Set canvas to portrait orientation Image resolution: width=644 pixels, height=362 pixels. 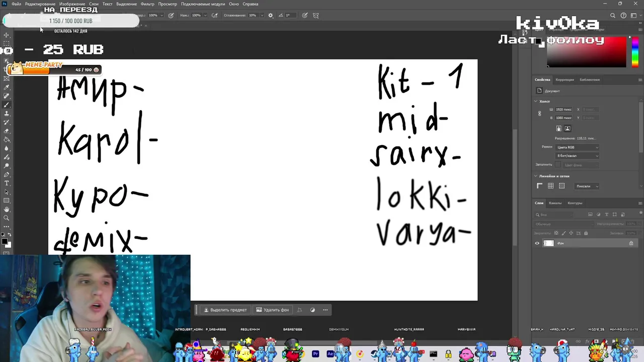click(x=559, y=129)
